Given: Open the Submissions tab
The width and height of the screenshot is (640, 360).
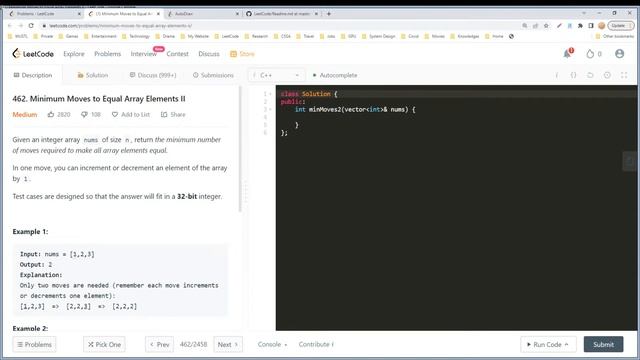Looking at the screenshot, I should pyautogui.click(x=213, y=75).
